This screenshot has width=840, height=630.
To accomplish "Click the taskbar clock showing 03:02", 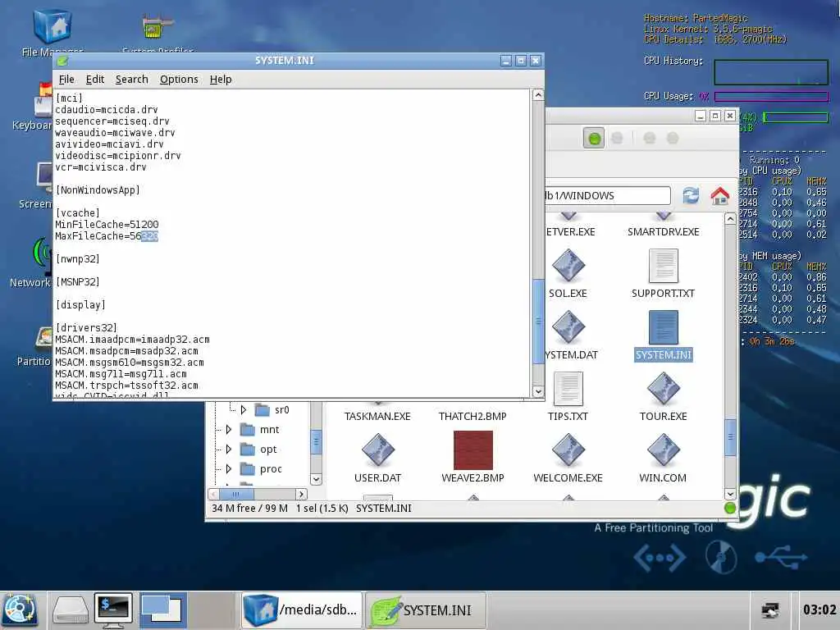I will click(x=819, y=609).
